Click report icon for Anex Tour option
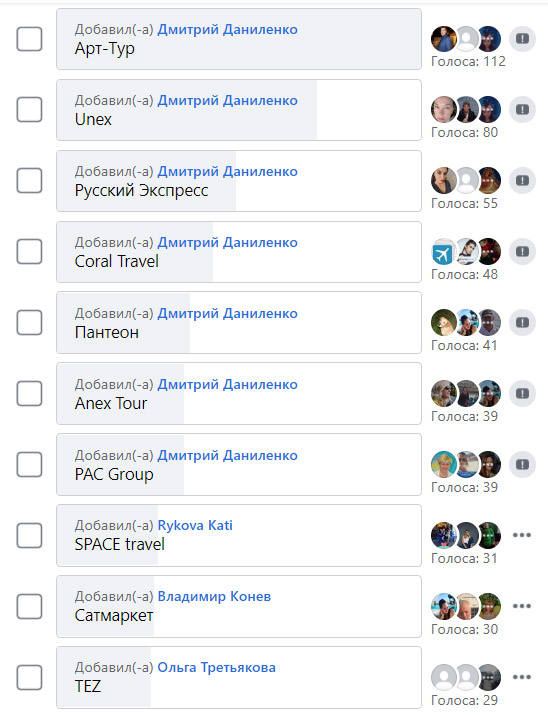Viewport: 548px width, 715px height. 522,394
